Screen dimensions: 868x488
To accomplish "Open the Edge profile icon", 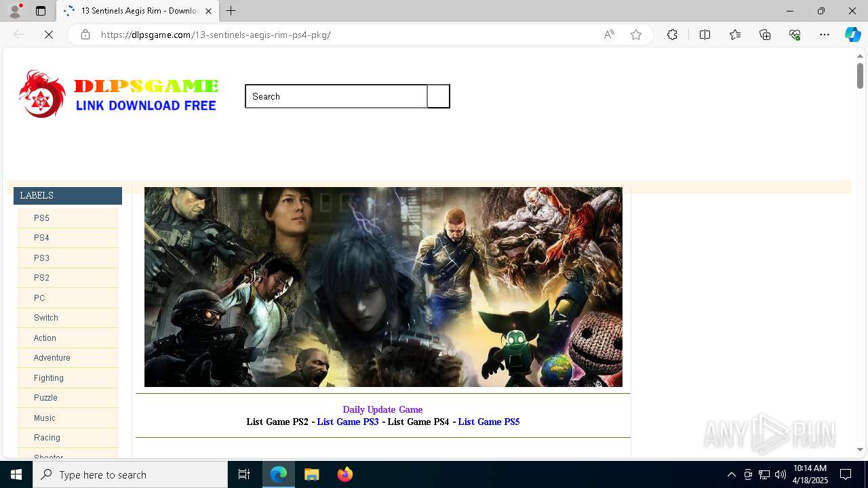I will tap(14, 11).
